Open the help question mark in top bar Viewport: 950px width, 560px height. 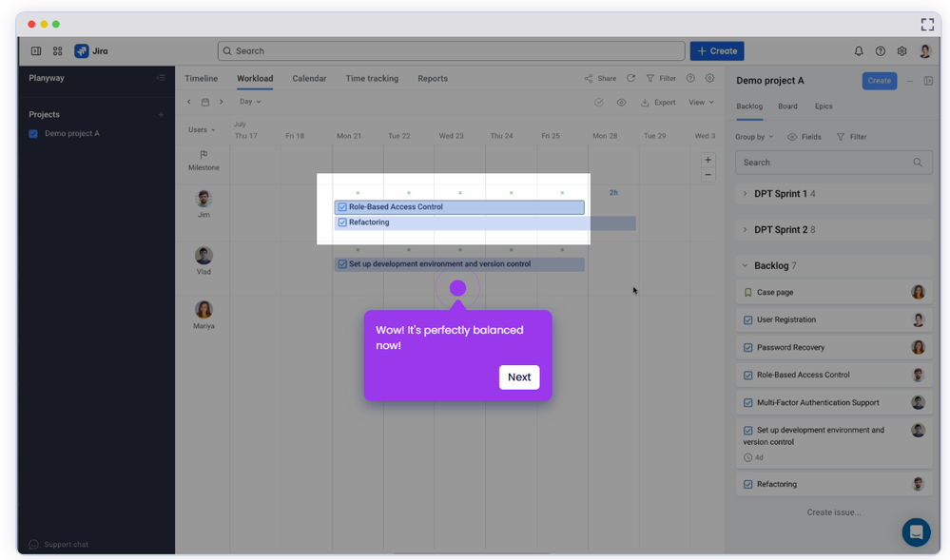pyautogui.click(x=881, y=51)
